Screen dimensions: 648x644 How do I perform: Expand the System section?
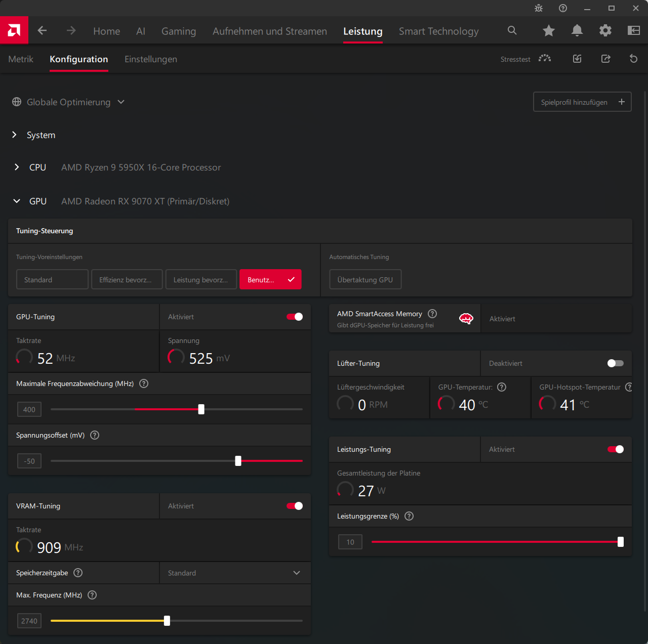click(15, 135)
